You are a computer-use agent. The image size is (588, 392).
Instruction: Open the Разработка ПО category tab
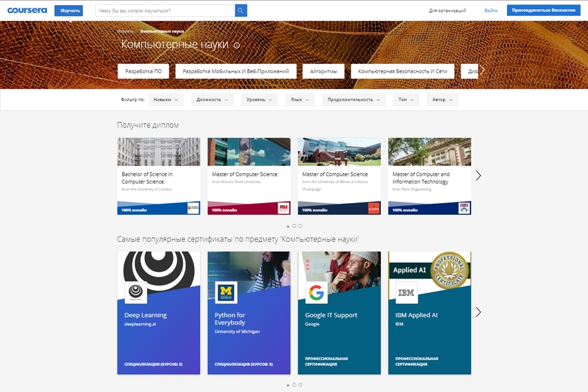click(144, 71)
